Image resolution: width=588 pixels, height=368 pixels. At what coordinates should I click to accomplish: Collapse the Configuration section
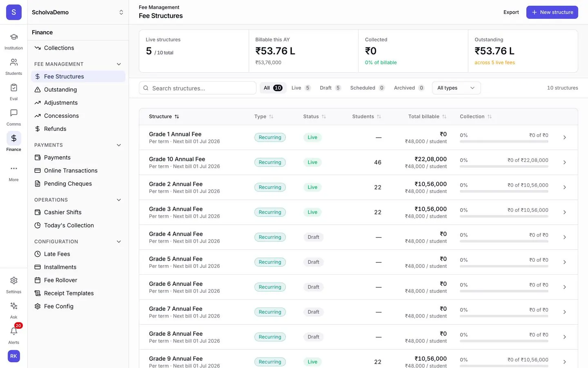pyautogui.click(x=119, y=242)
